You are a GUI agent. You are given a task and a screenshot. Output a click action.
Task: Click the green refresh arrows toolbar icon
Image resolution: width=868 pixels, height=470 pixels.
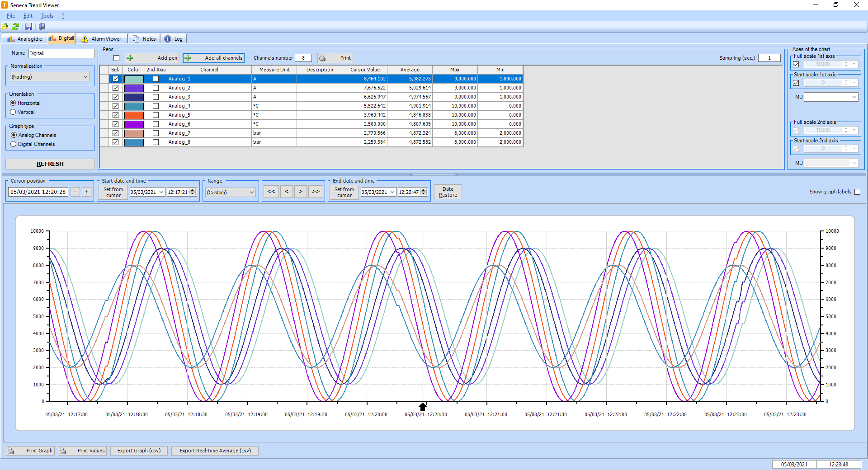click(15, 27)
